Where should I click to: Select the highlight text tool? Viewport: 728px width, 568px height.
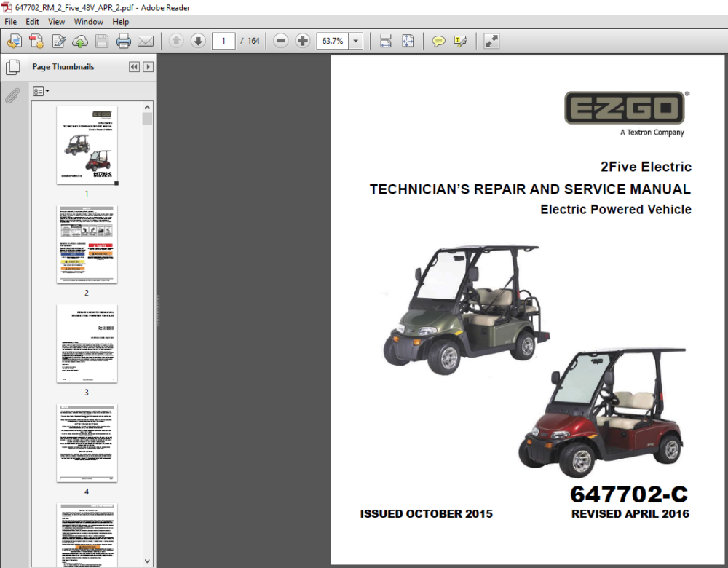click(460, 42)
